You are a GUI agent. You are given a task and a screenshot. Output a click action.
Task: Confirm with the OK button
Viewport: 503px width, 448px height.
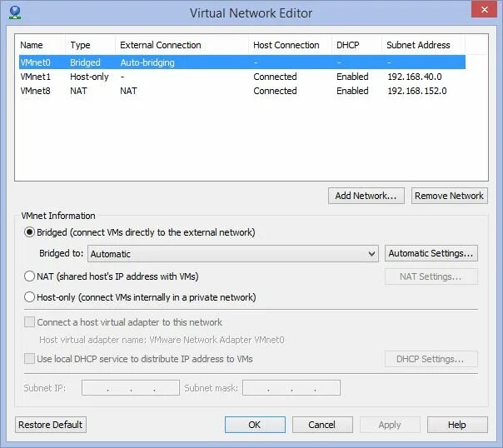tap(255, 425)
